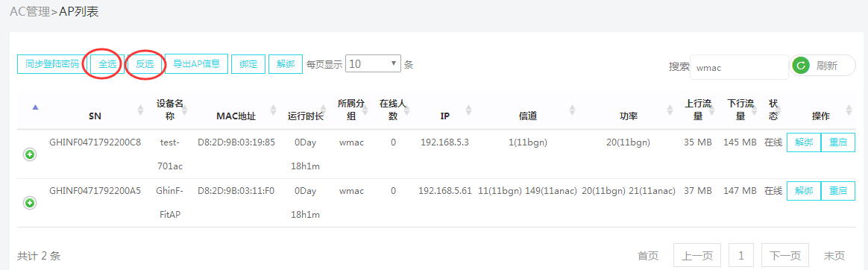This screenshot has width=868, height=270.
Task: Click MAC address D8:2D:9B:03:11:F0
Action: point(236,191)
